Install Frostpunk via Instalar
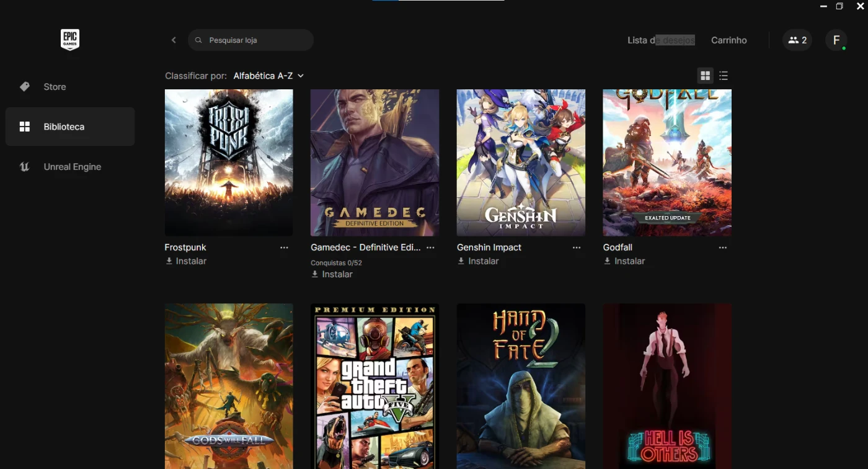868x469 pixels. coord(185,261)
